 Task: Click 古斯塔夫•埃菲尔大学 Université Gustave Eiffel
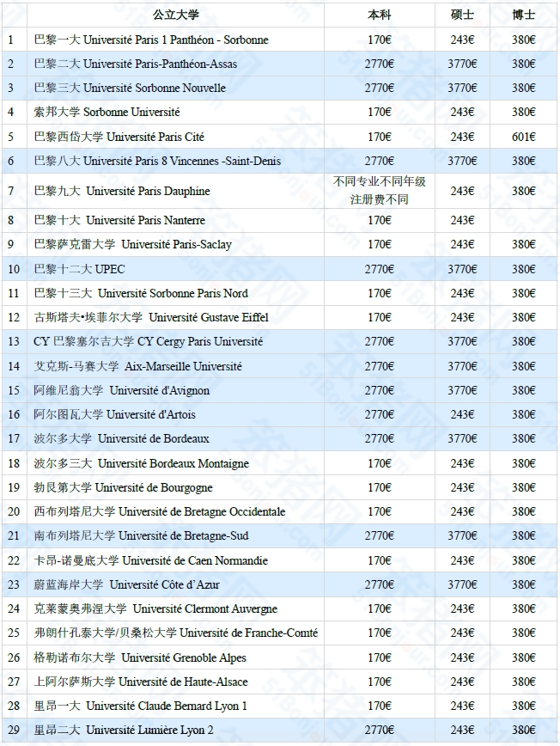[151, 317]
